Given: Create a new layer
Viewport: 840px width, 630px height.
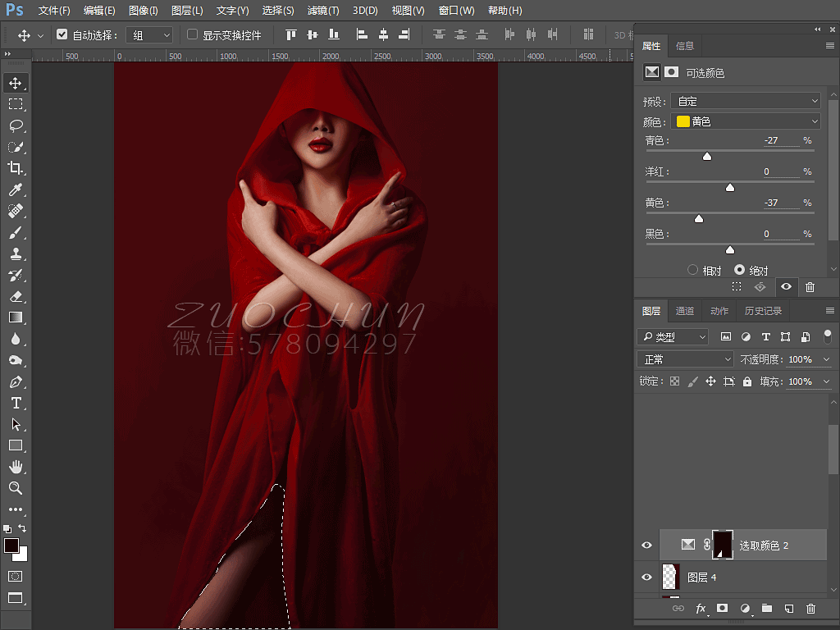Looking at the screenshot, I should 789,608.
